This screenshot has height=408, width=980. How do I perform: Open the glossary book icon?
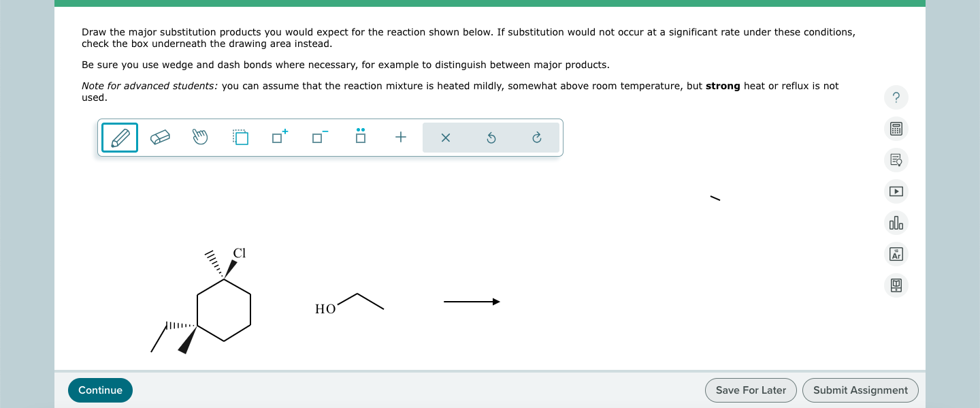(896, 285)
